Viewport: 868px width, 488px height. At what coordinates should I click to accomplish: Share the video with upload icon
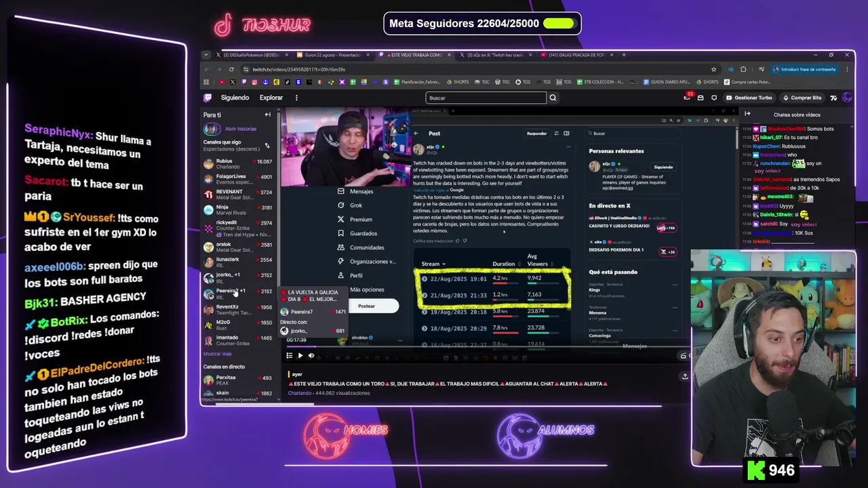685,376
